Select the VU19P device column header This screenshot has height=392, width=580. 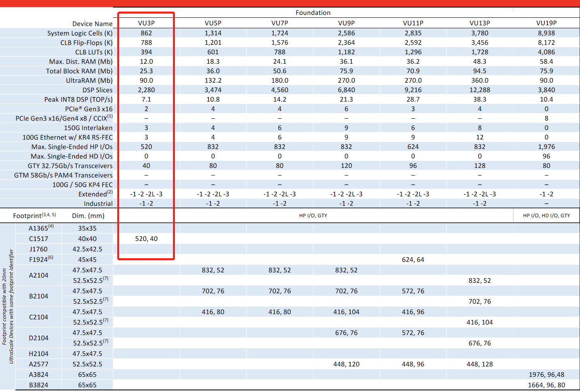coord(546,23)
